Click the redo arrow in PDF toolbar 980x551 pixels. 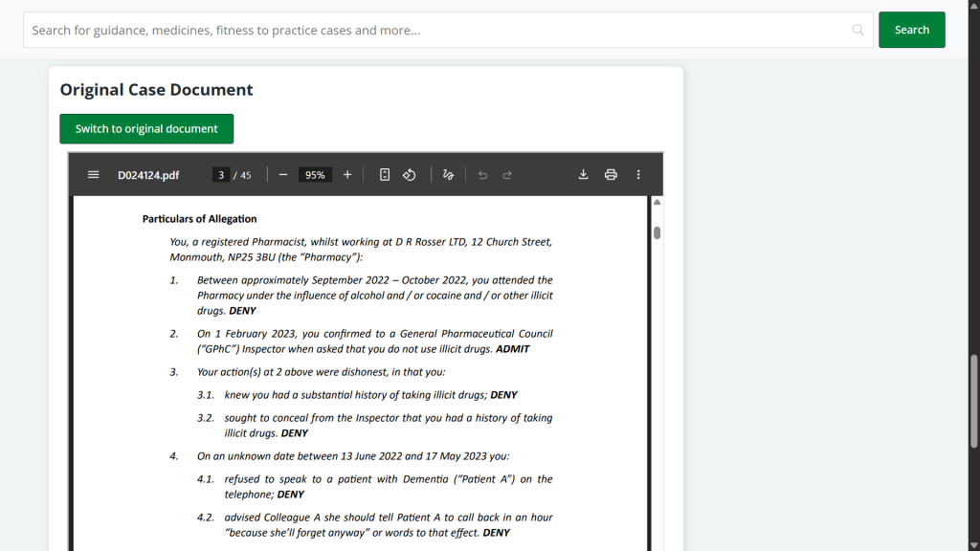click(x=507, y=175)
